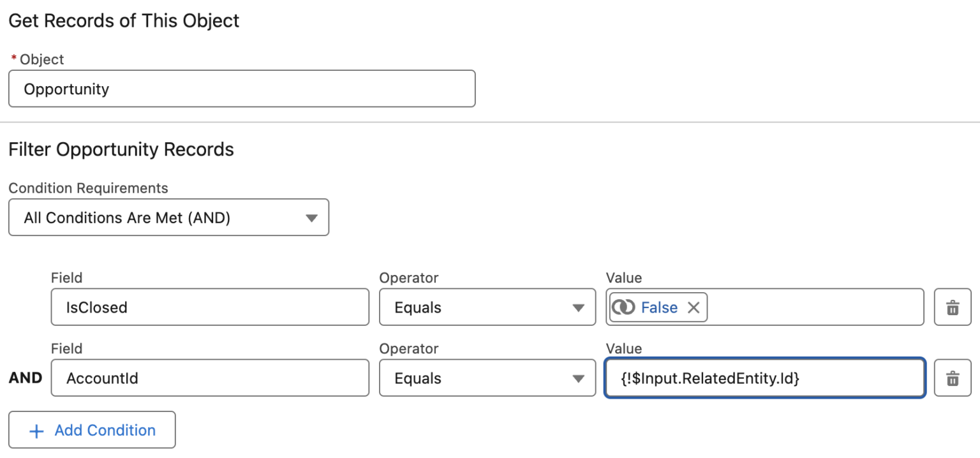Select the AccountId field input
This screenshot has width=980, height=458.
pos(210,378)
